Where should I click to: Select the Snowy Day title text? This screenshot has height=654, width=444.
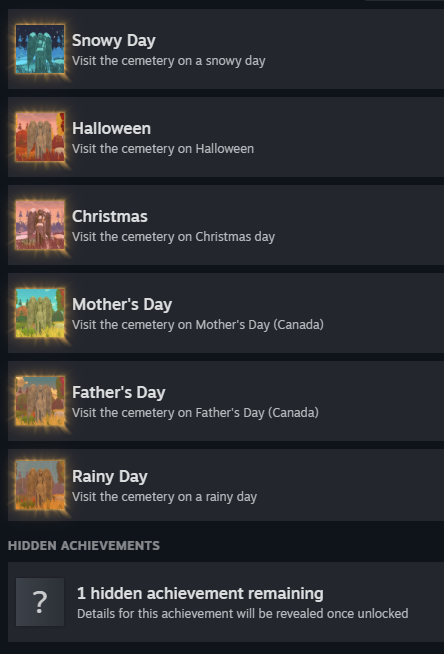pyautogui.click(x=114, y=40)
